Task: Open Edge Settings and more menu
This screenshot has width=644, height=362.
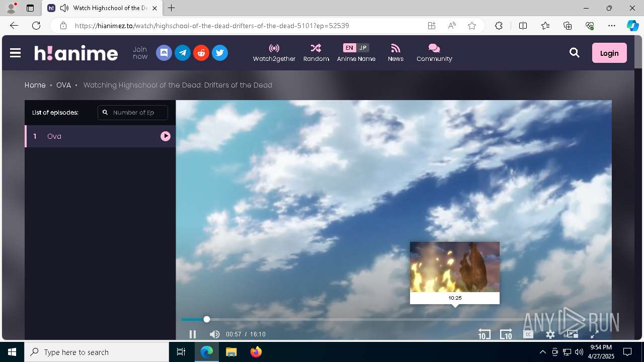Action: [612, 26]
